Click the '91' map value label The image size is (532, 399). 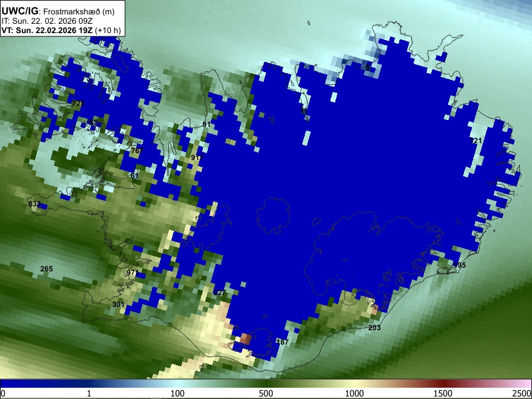click(207, 124)
